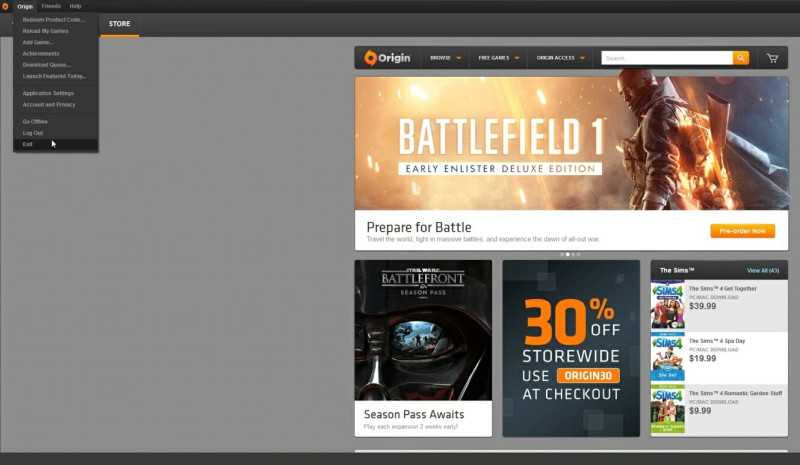The height and width of the screenshot is (465, 800).
Task: Click The Sims 4 Get Together title
Action: (722, 288)
